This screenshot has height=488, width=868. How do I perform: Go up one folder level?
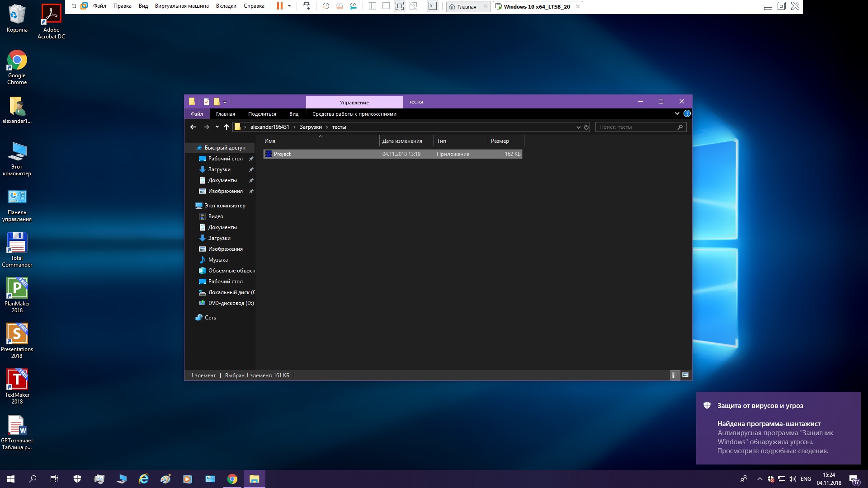(x=226, y=127)
